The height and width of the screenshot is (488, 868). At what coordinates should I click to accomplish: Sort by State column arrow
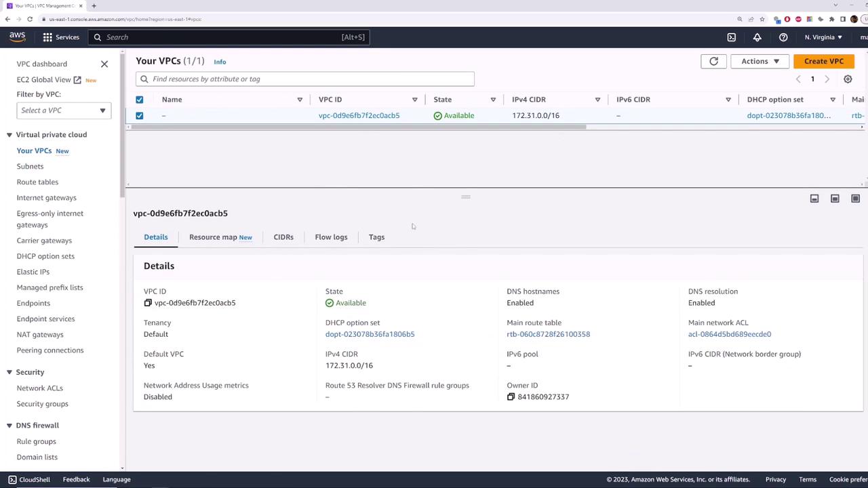493,100
